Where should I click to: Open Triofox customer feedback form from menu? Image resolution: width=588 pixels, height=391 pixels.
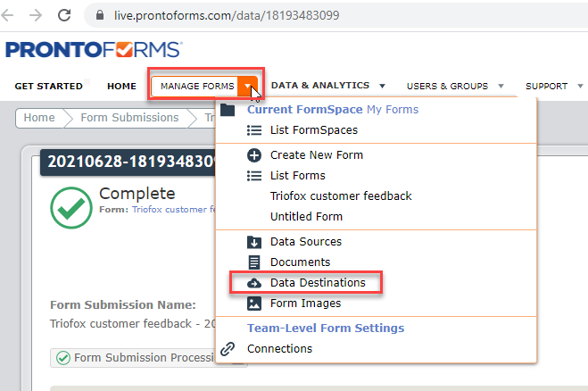(341, 195)
